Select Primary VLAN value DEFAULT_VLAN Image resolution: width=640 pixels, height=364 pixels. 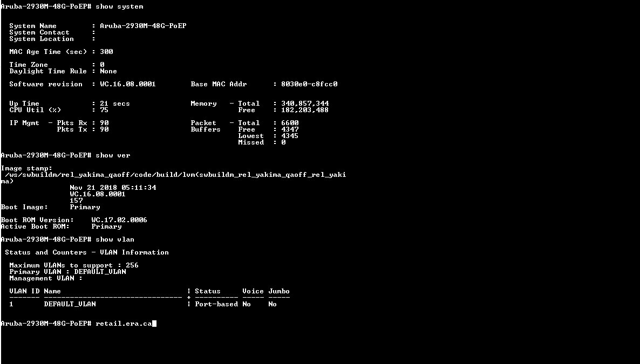(100, 272)
